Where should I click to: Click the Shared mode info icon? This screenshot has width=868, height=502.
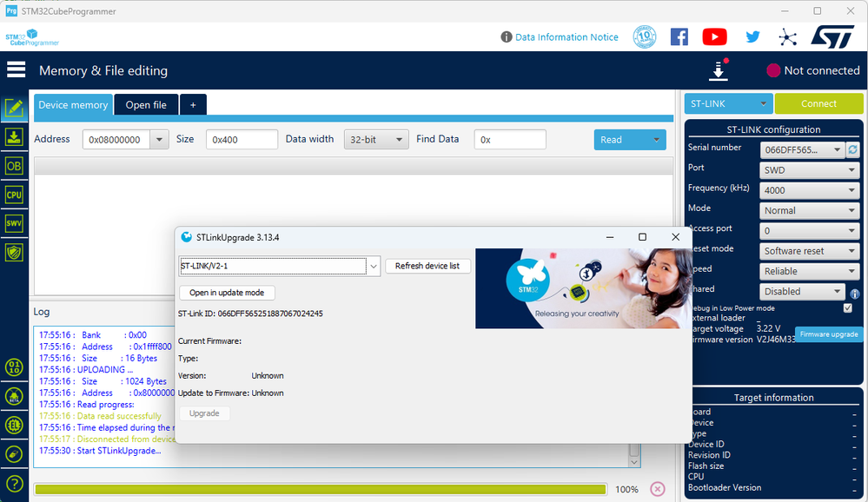855,294
